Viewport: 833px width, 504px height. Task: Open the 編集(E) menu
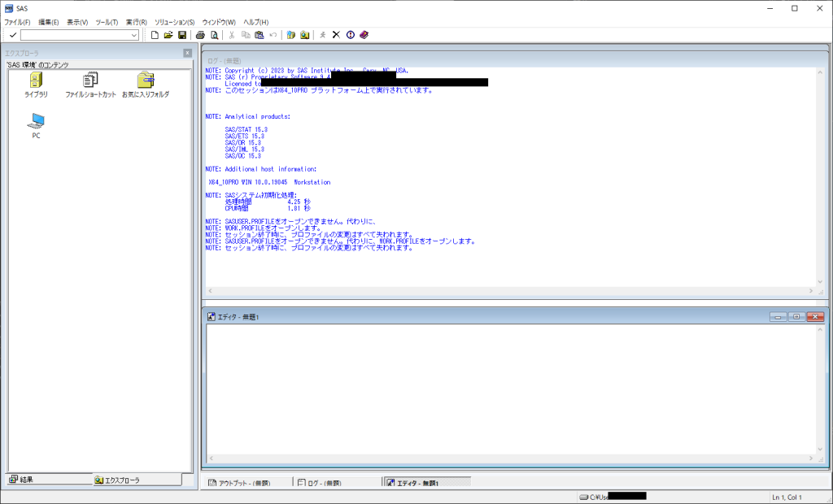point(48,22)
